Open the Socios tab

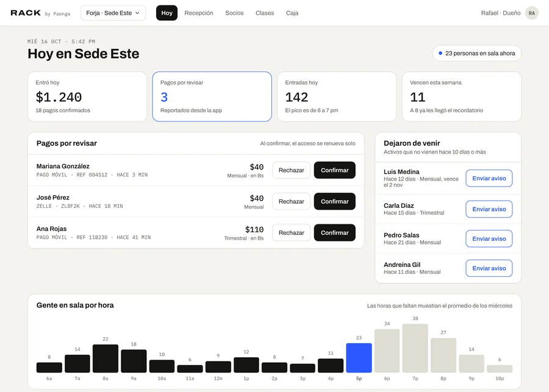(234, 13)
